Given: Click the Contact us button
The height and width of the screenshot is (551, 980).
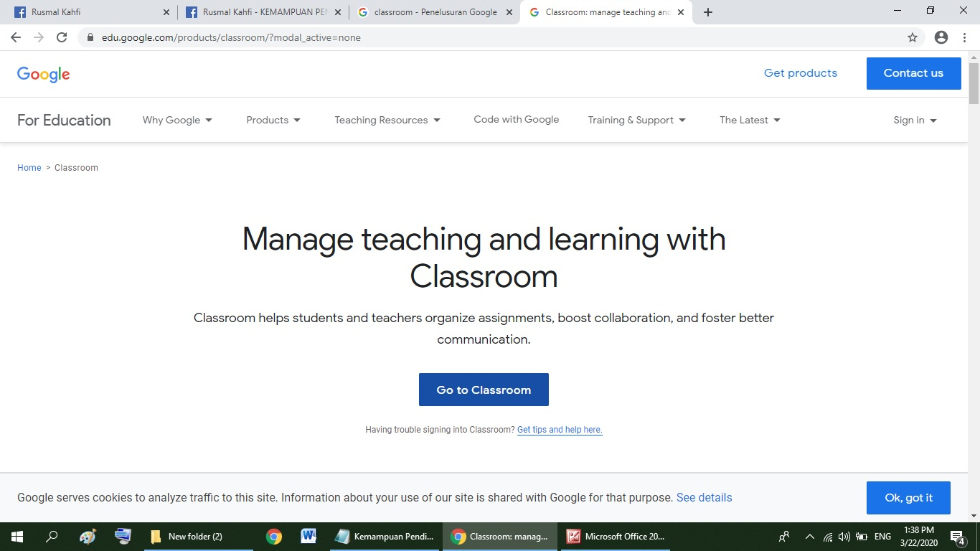Looking at the screenshot, I should tap(913, 73).
